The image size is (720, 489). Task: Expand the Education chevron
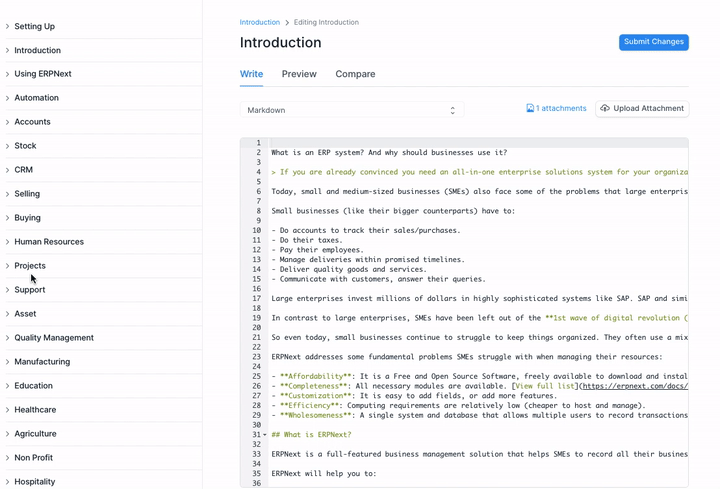tap(7, 386)
